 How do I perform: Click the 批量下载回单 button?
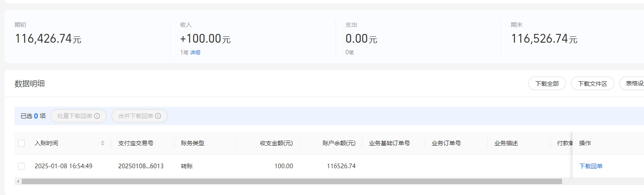79,116
